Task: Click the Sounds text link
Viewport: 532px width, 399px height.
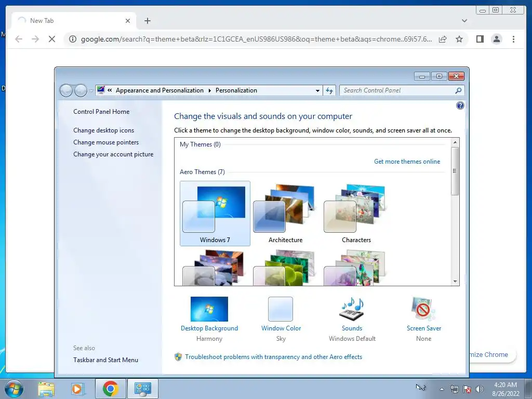Action: tap(352, 328)
